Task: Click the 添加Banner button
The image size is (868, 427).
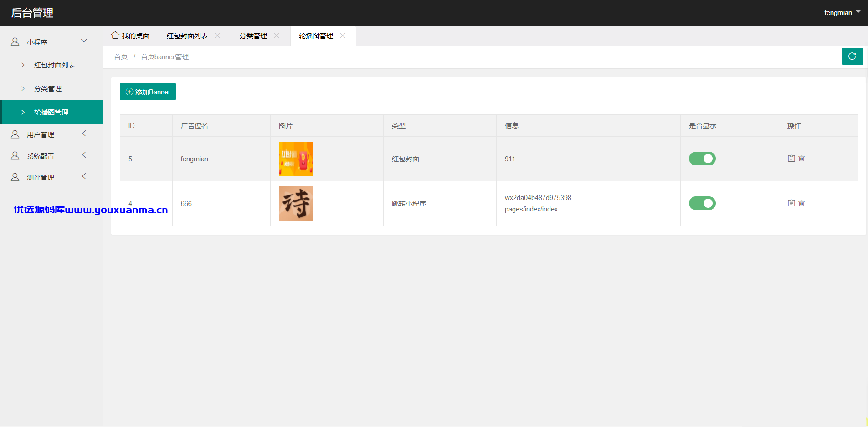Action: [148, 92]
